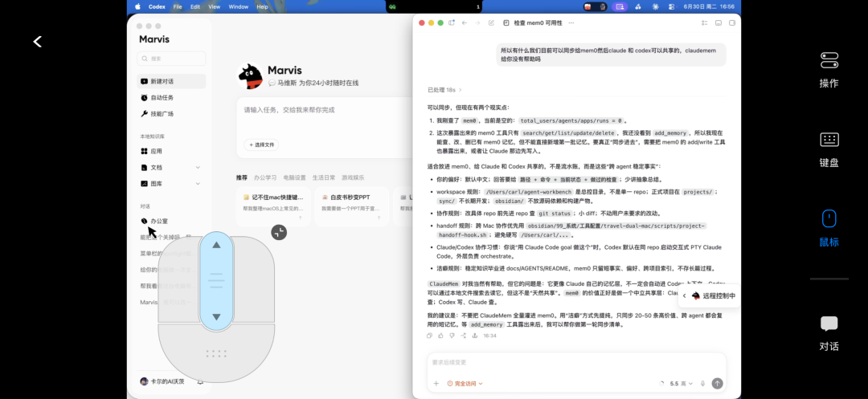Collapse the 远程控制中 floating pill arrow
This screenshot has width=868, height=399.
[684, 295]
